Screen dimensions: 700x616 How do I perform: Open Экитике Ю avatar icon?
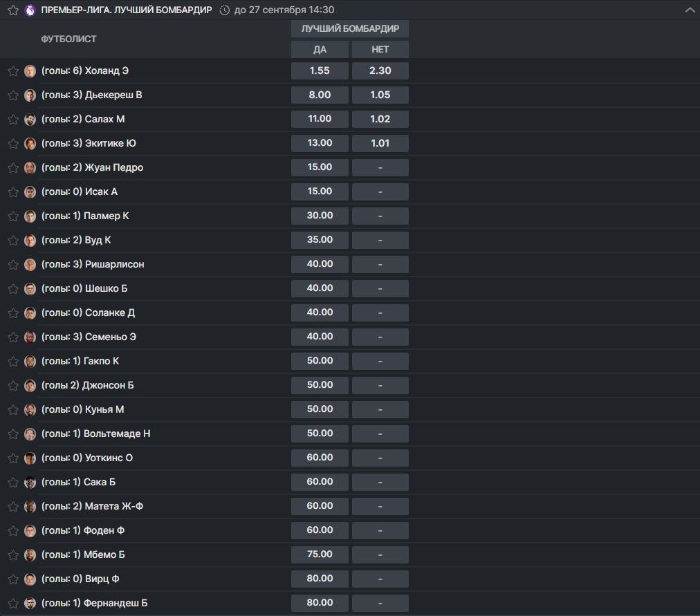tap(30, 143)
